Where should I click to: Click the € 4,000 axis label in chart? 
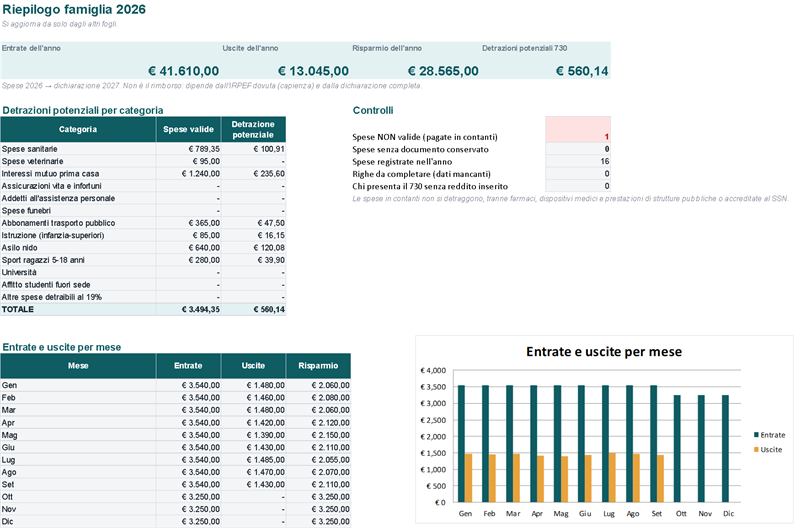coord(433,370)
